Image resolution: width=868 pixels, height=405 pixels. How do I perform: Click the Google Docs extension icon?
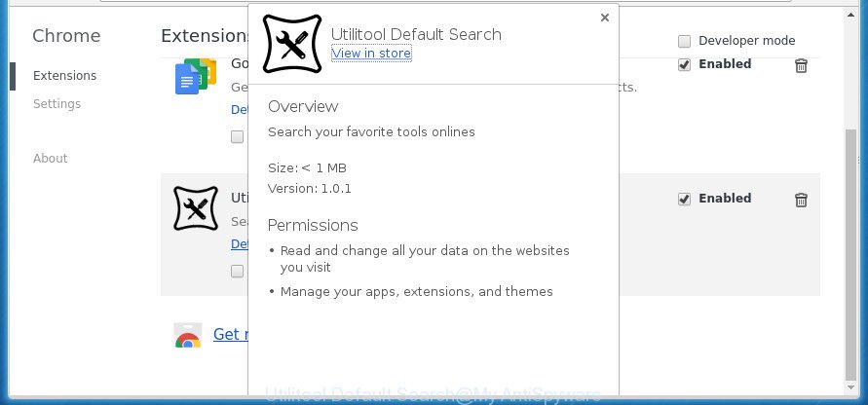(x=195, y=76)
